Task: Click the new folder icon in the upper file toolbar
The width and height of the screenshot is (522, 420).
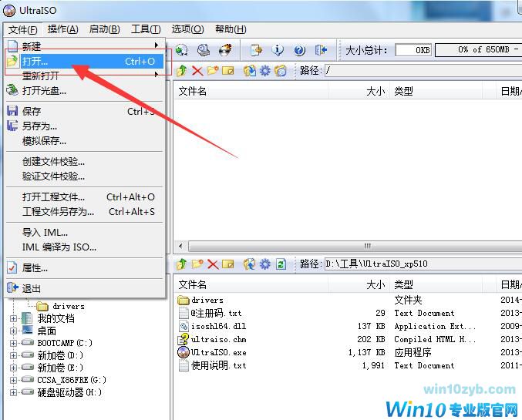Action: tap(212, 71)
